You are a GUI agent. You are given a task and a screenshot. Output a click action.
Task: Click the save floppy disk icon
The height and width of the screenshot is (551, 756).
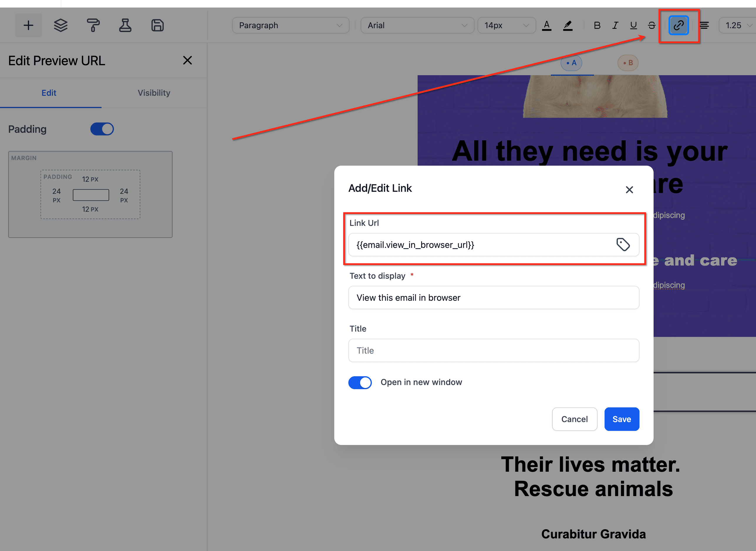157,25
